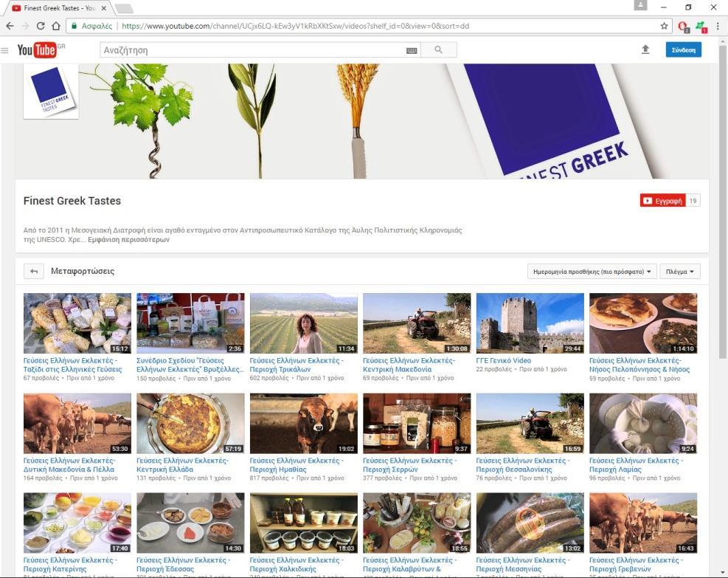Click Εμφάνιση περισσότερων to expand description
Image resolution: width=728 pixels, height=578 pixels.
click(128, 240)
